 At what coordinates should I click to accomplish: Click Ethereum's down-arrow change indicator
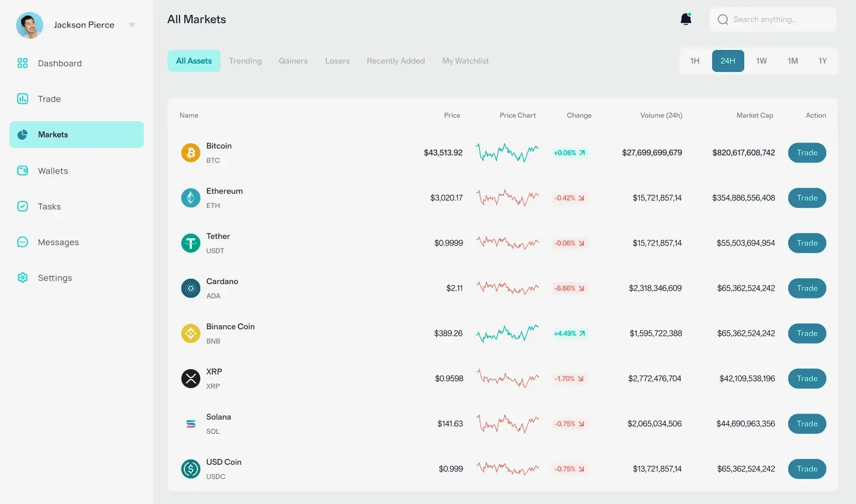point(581,198)
